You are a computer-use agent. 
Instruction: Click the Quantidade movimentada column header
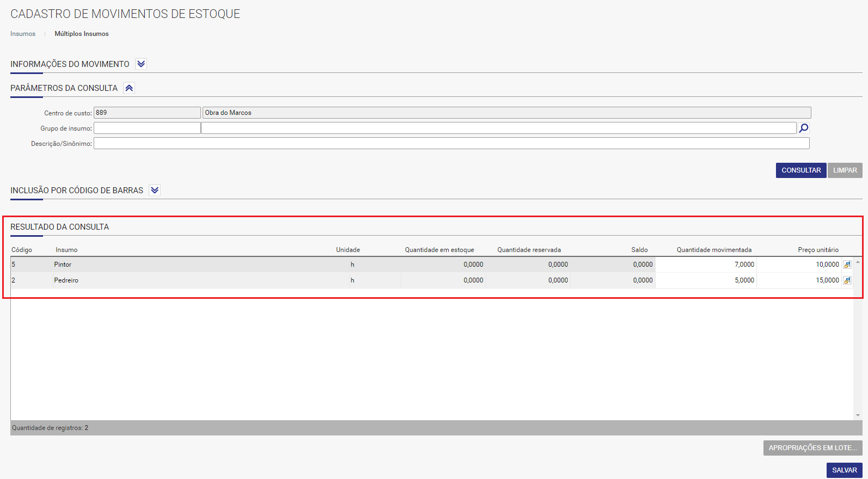(x=714, y=250)
